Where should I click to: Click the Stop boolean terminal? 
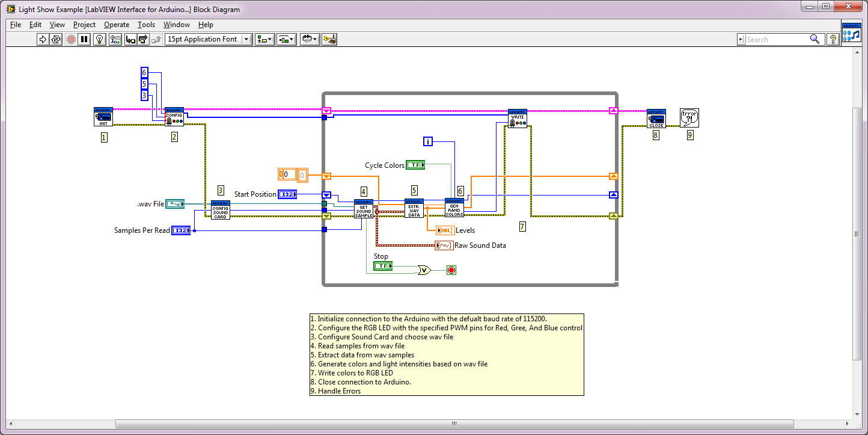pos(383,266)
